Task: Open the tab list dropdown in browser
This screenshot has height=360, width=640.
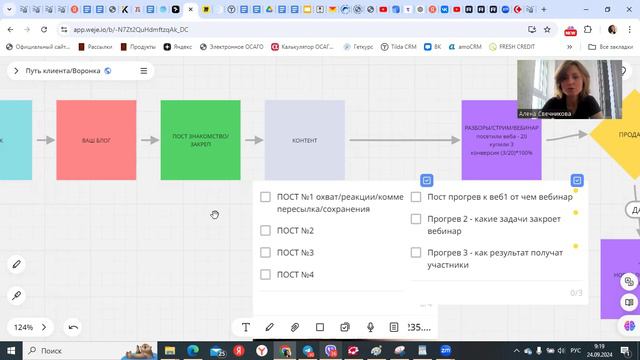Action: 9,9
